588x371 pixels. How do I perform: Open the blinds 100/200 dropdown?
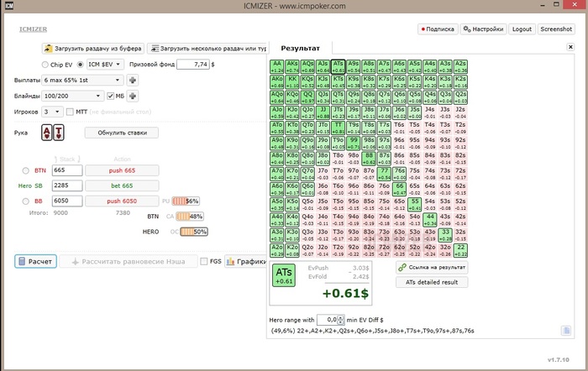(x=72, y=96)
